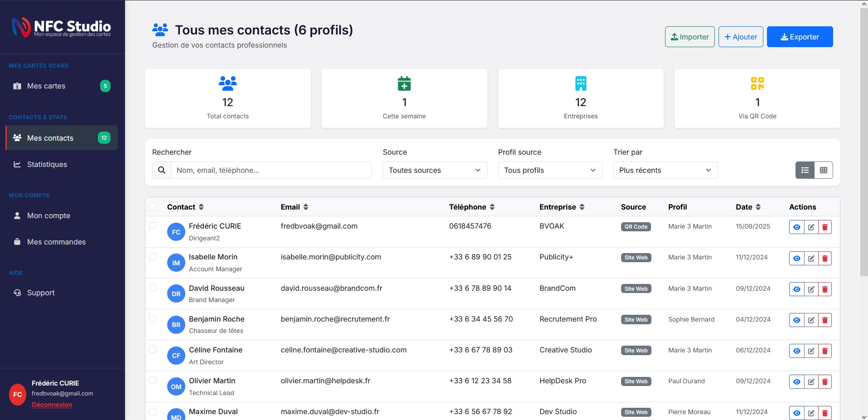Sort by Date column arrows
This screenshot has width=868, height=420.
click(x=758, y=207)
